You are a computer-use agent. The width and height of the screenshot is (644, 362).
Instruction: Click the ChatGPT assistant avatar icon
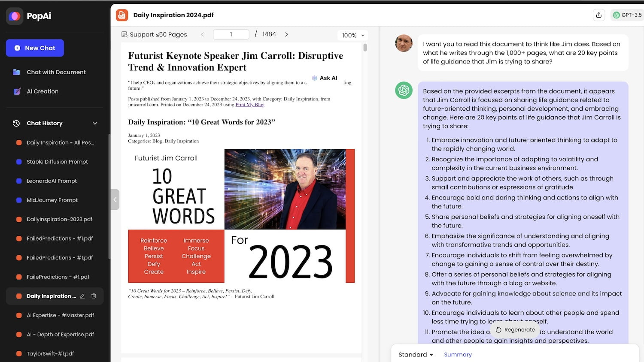[x=404, y=90]
